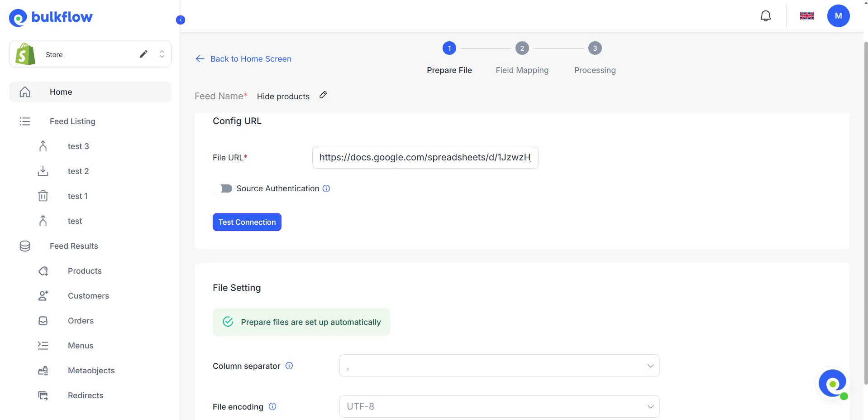Click the Shopify store icon
Screen dimensions: 868x420
click(24, 54)
